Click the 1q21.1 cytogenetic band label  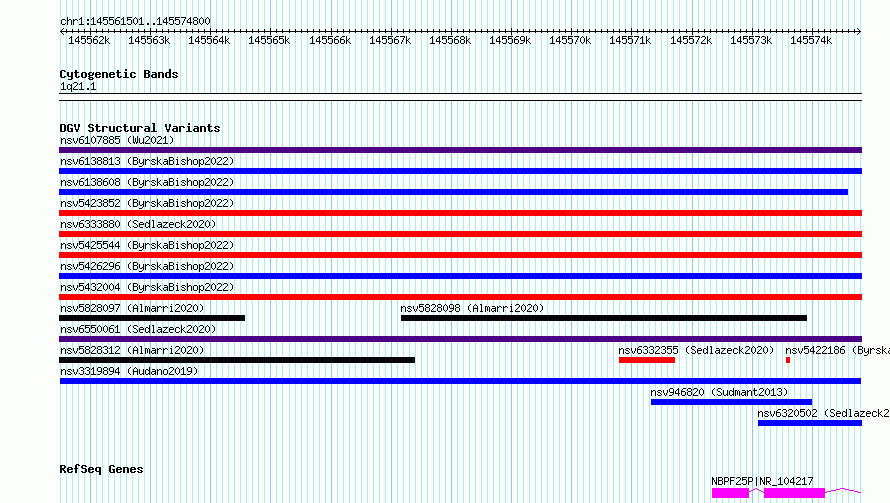78,87
